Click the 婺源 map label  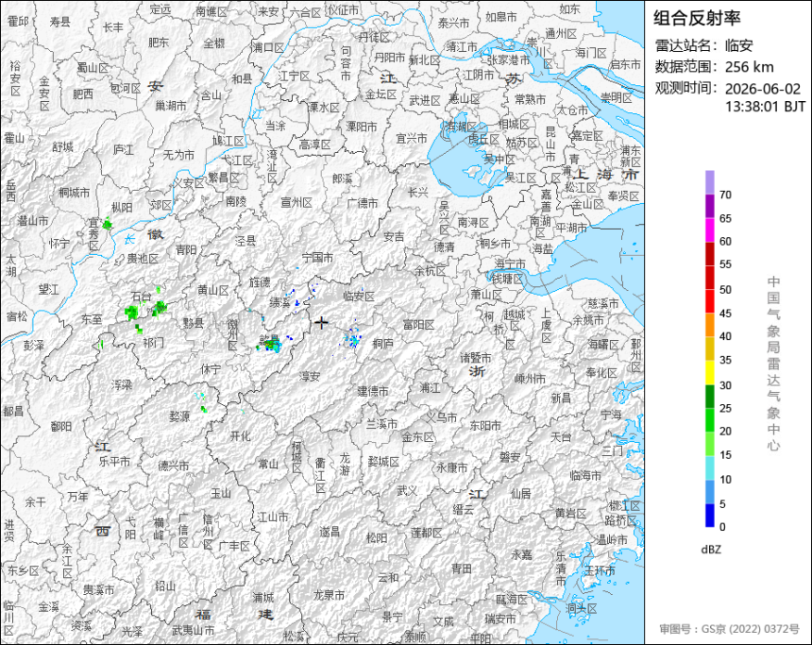coord(179,416)
